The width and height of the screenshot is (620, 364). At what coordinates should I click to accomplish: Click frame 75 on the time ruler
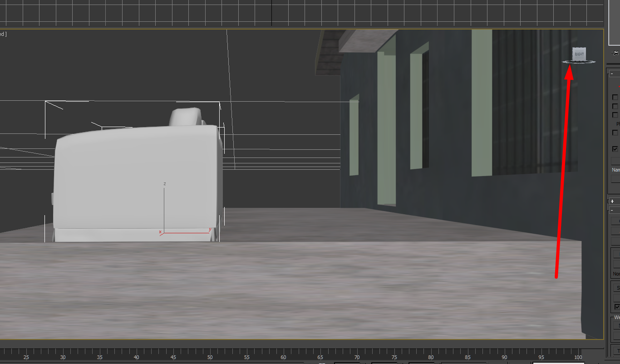click(x=394, y=357)
